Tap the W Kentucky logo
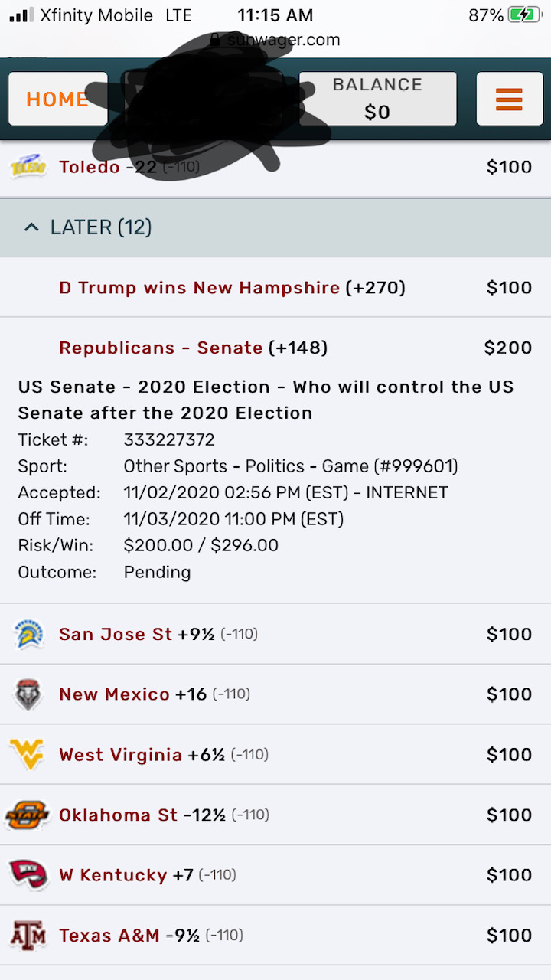The width and height of the screenshot is (551, 980). pyautogui.click(x=28, y=875)
